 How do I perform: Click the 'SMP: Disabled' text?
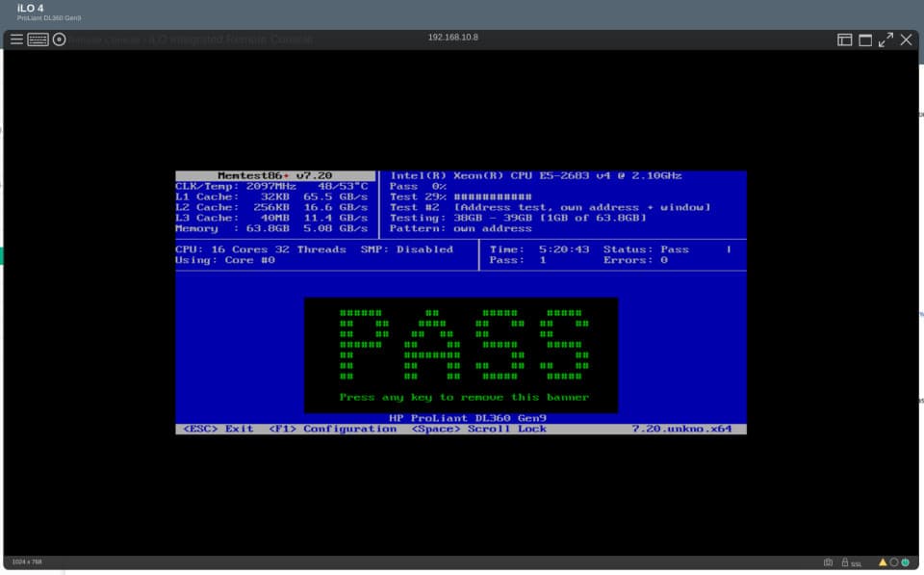[406, 249]
